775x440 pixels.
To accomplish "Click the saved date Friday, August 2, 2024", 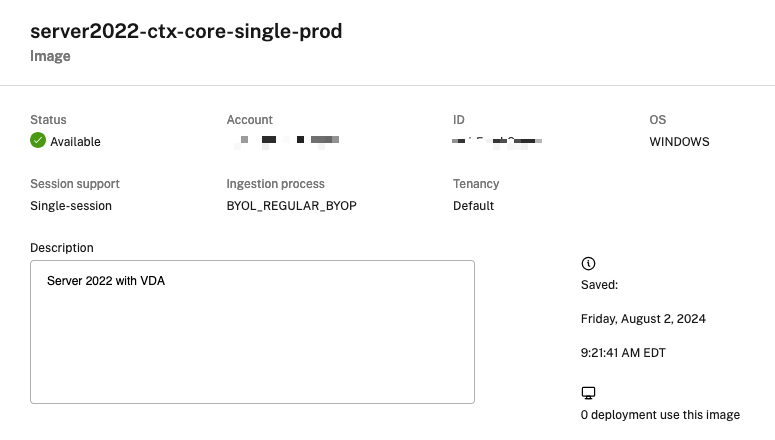I will [643, 319].
